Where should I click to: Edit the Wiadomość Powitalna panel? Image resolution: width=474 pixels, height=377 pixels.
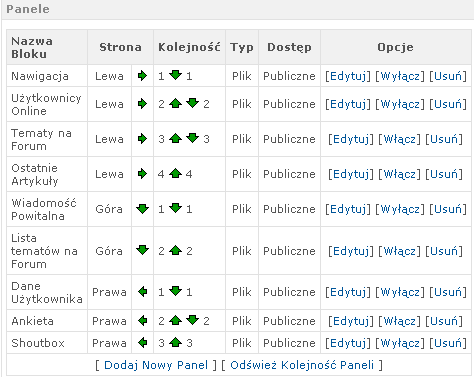coord(348,209)
